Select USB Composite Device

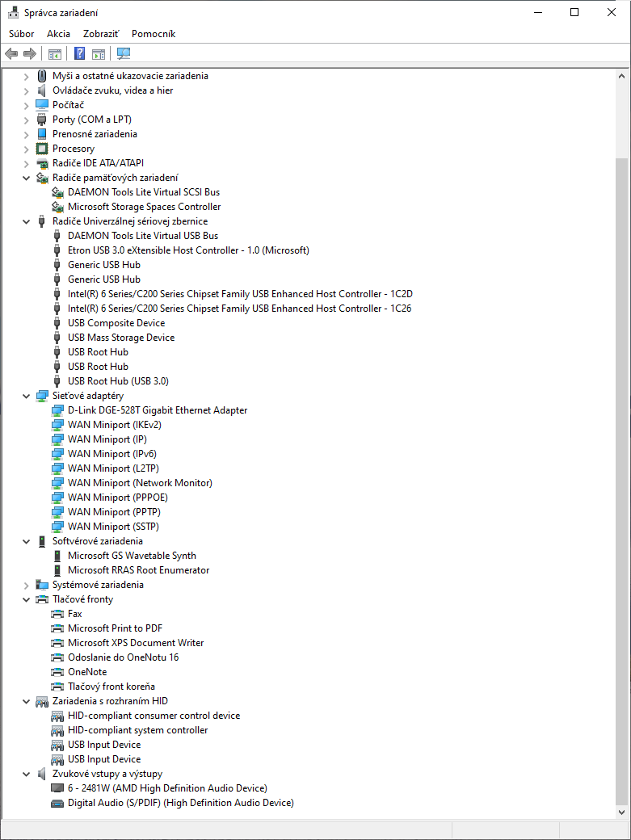(x=116, y=323)
